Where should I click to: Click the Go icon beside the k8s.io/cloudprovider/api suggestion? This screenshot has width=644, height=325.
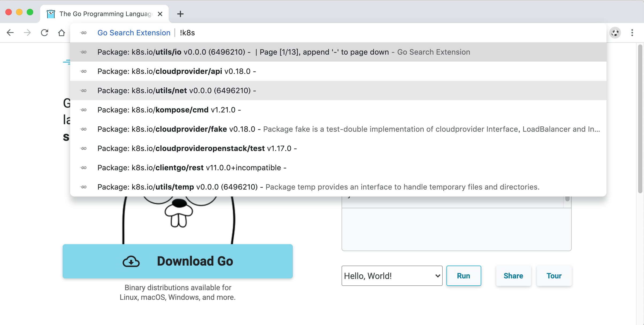tap(84, 71)
